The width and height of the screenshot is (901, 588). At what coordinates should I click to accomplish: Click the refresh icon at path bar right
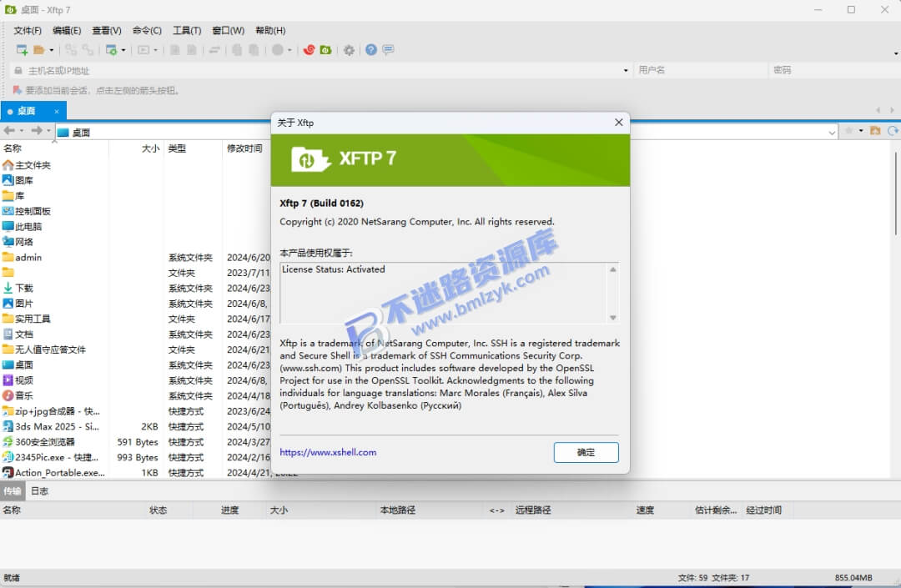tap(893, 131)
